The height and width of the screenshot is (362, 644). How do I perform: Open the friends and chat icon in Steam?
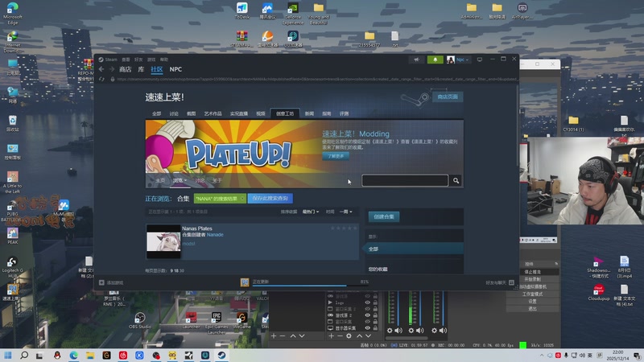coord(511,282)
